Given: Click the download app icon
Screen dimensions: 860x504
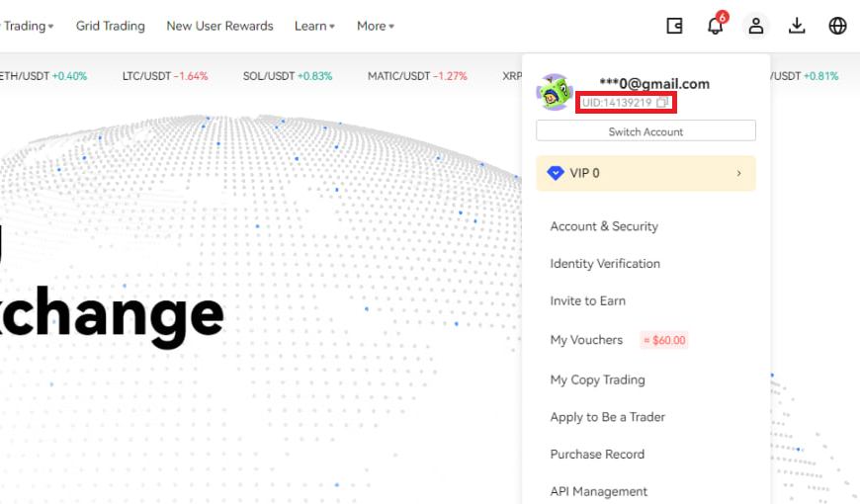Looking at the screenshot, I should (x=797, y=26).
